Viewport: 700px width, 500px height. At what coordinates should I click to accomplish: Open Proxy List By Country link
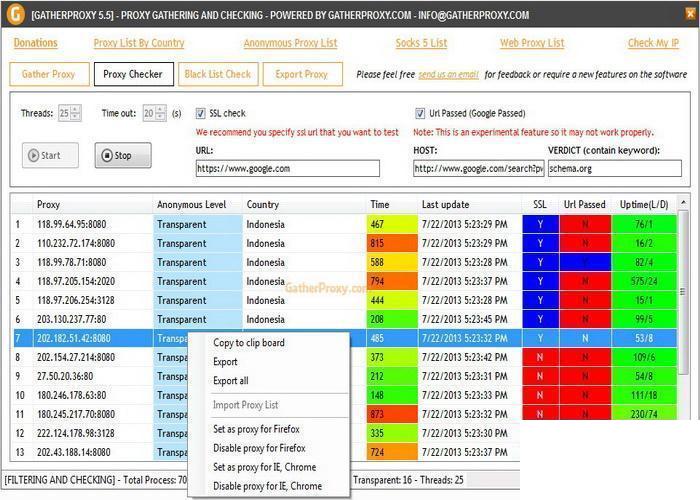point(139,43)
